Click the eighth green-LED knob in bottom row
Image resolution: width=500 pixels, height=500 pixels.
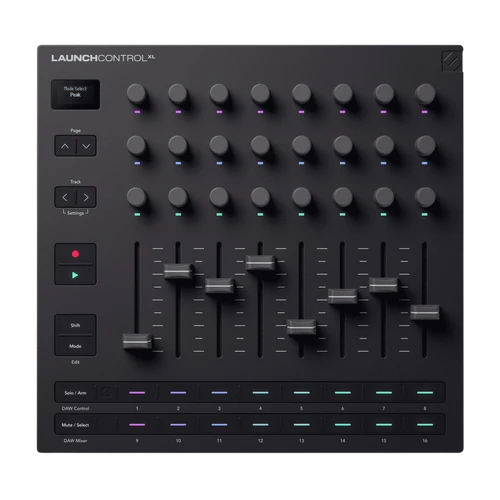[x=425, y=197]
